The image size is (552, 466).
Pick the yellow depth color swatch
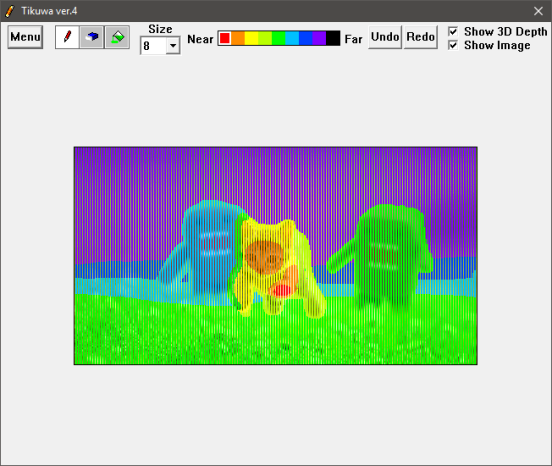251,38
